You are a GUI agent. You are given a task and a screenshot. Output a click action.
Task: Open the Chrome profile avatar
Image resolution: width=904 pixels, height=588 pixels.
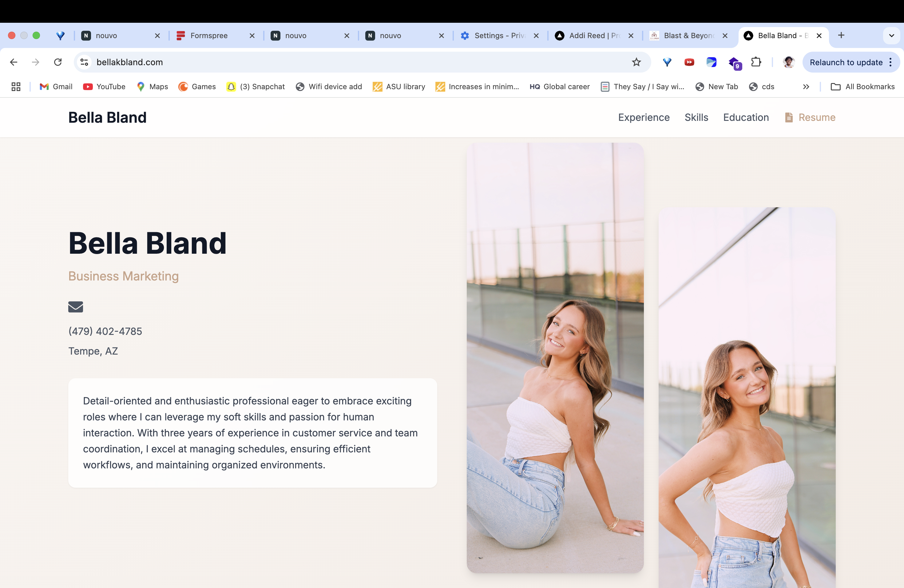click(788, 62)
